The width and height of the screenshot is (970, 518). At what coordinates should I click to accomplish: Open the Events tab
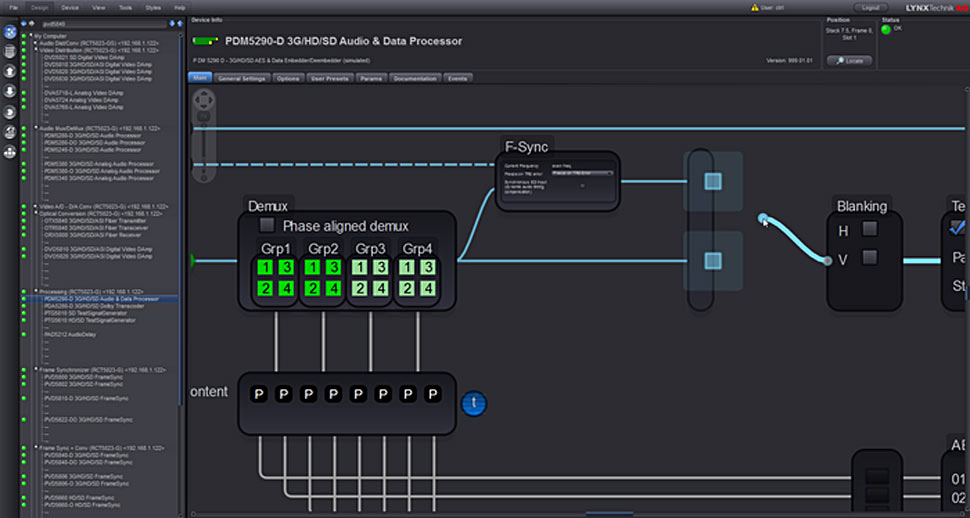coord(457,79)
